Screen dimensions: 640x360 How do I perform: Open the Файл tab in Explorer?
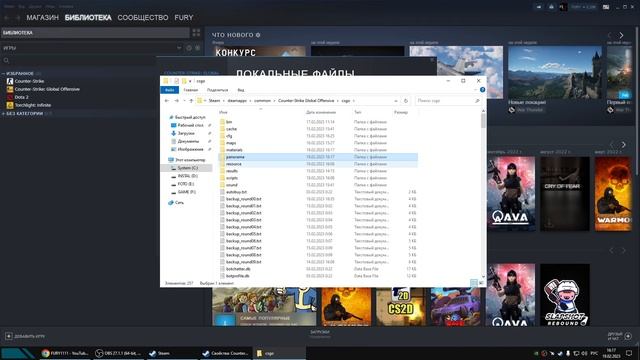point(169,90)
